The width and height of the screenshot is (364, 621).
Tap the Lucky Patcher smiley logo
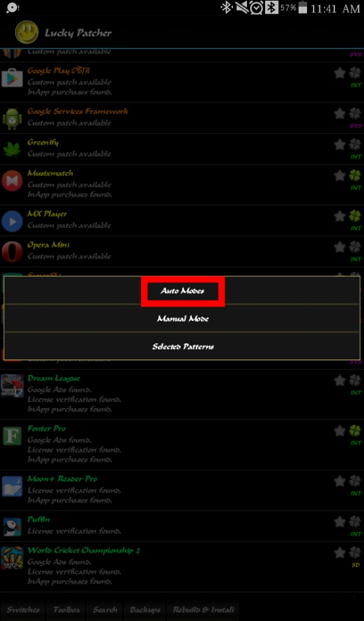tap(27, 32)
